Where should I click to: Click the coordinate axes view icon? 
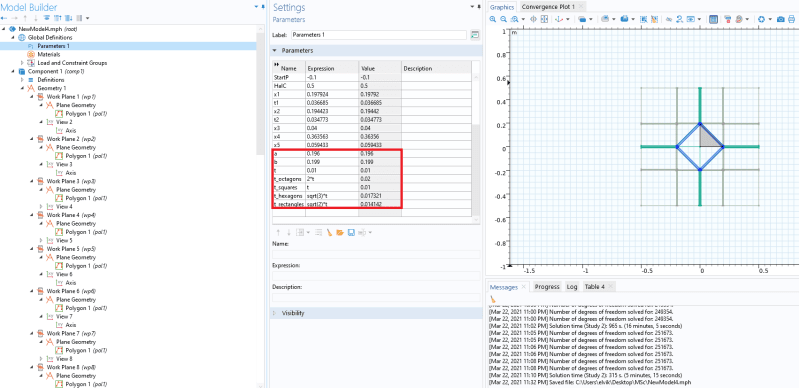(559, 19)
